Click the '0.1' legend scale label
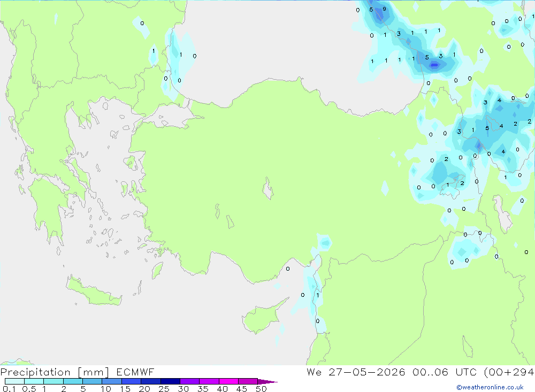Image resolution: width=535 pixels, height=392 pixels. click(9, 389)
